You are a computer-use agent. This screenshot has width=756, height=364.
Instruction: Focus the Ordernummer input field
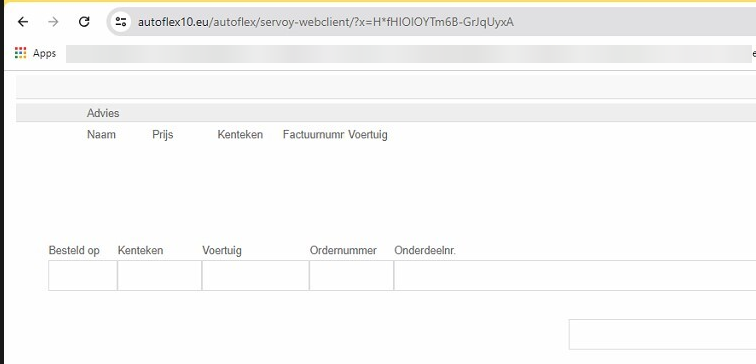click(x=351, y=275)
